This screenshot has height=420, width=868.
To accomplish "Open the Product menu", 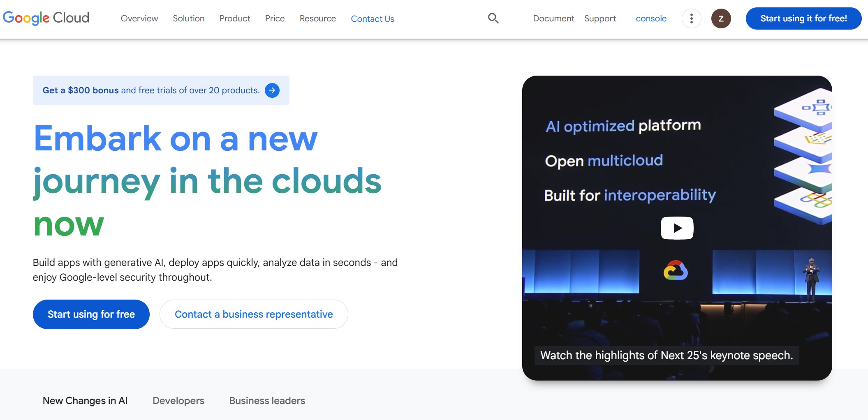I will pyautogui.click(x=235, y=18).
